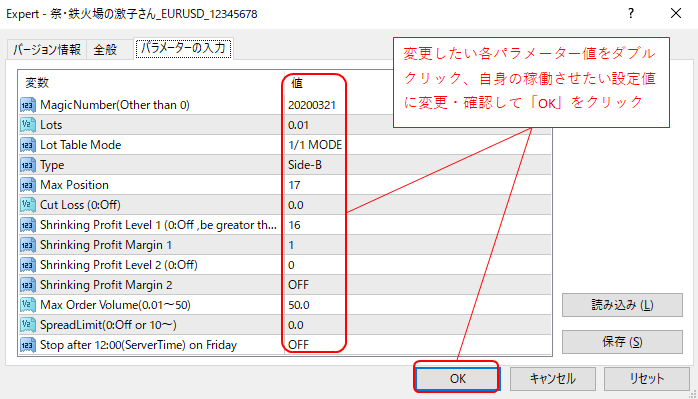This screenshot has width=698, height=399.
Task: Click Stop after 12:00(ServerTime) on Friday label
Action: 138,345
